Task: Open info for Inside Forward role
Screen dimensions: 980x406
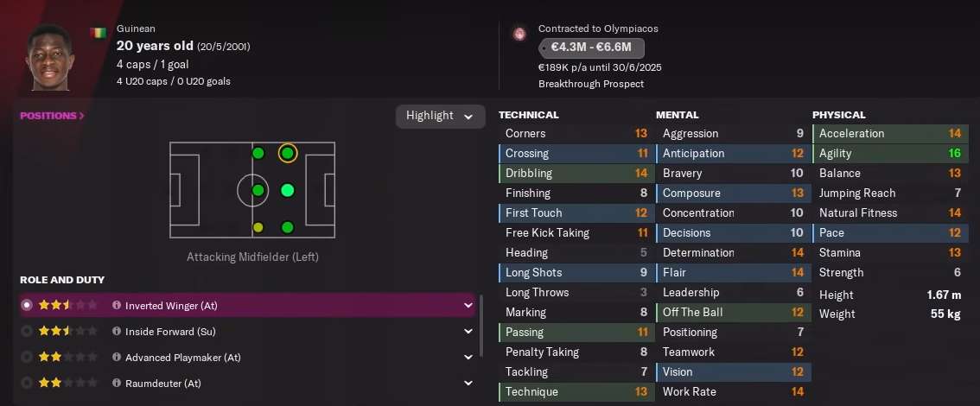Action: (x=117, y=331)
